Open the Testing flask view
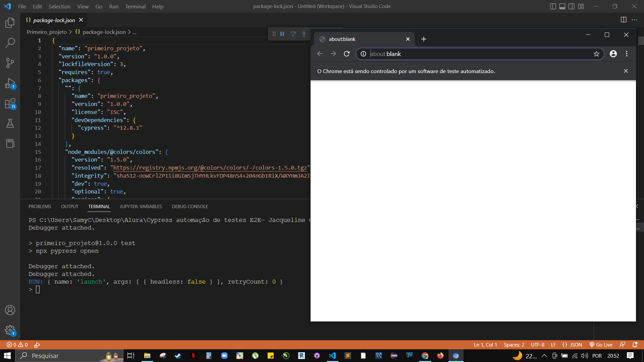Image resolution: width=644 pixels, height=362 pixels. pos(10,123)
